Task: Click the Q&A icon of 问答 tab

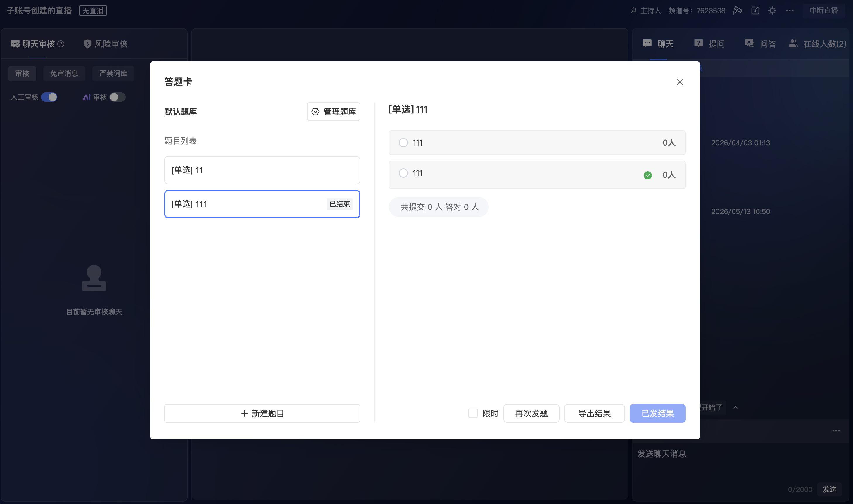Action: point(750,43)
